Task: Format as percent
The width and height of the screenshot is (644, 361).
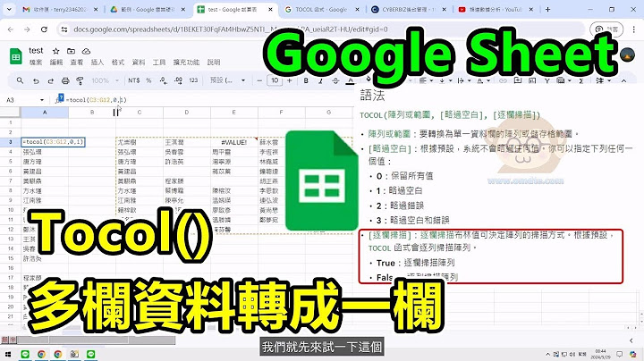Action: point(148,80)
